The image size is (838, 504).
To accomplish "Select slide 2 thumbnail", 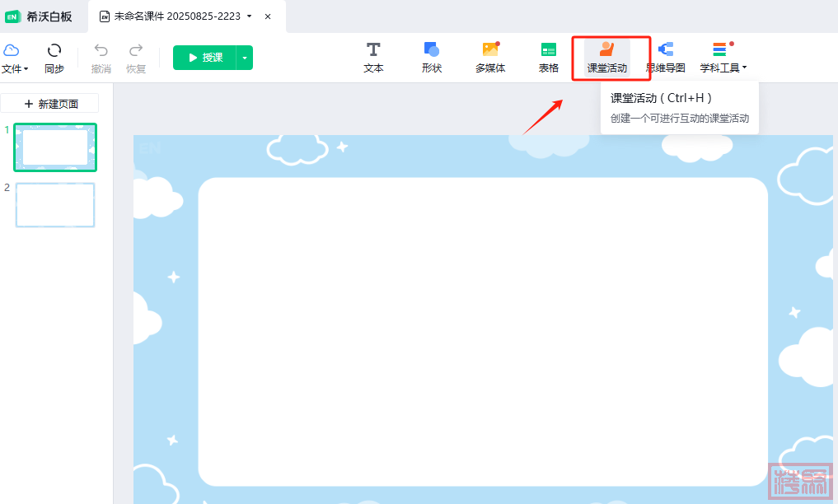I will (x=55, y=204).
